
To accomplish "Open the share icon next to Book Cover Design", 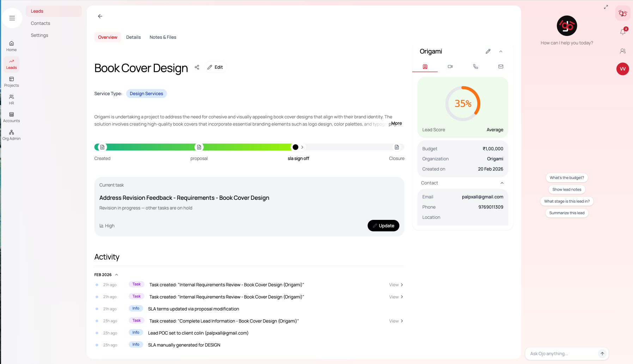I will [x=197, y=67].
